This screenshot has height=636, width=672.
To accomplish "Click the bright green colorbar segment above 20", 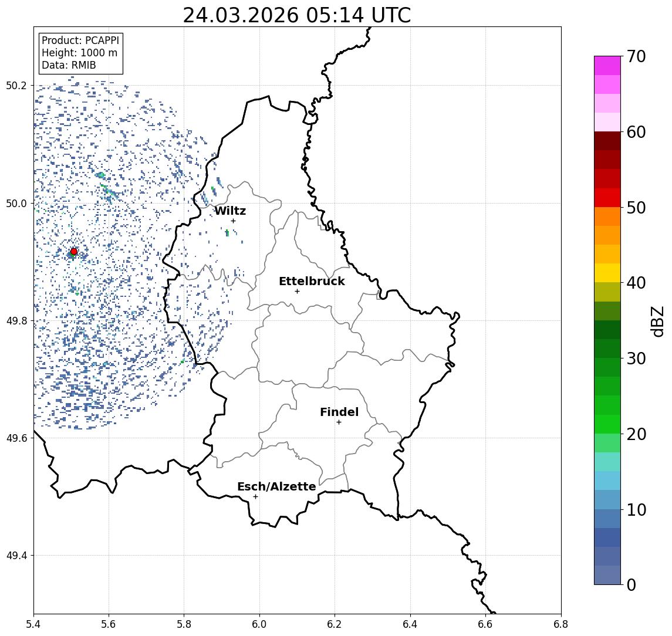I will 607,424.
